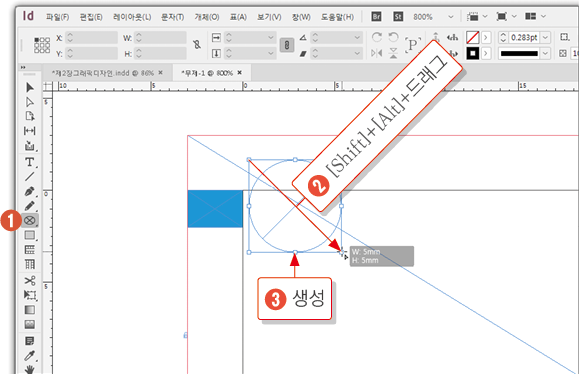Screen dimensions: 579x374
Task: Click the stroke weight stepper arrows
Action: (503, 37)
